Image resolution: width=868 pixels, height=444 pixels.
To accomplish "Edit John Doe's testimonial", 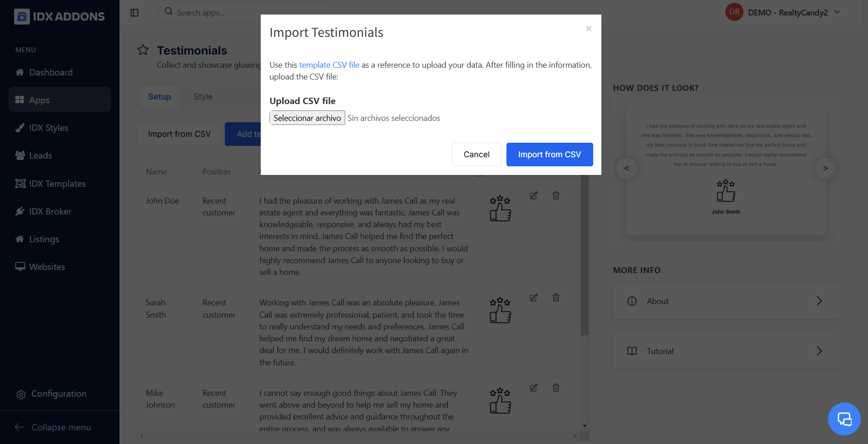I will click(x=534, y=196).
